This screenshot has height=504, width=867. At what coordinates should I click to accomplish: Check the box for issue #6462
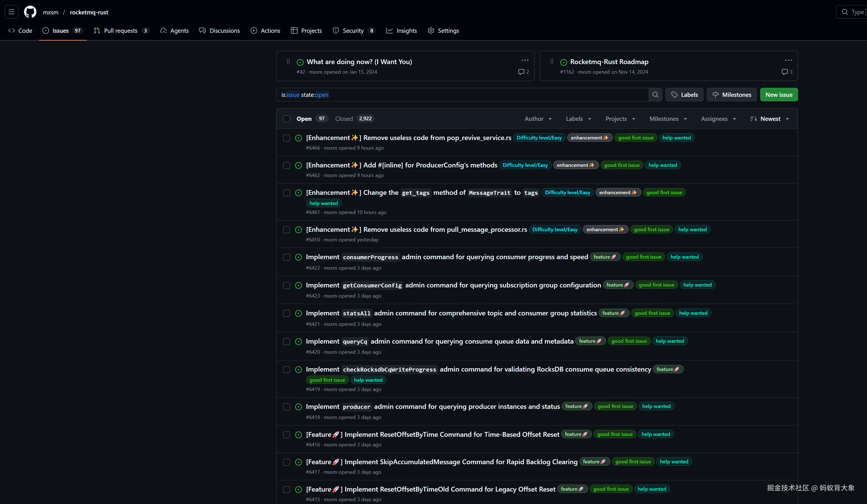[287, 165]
